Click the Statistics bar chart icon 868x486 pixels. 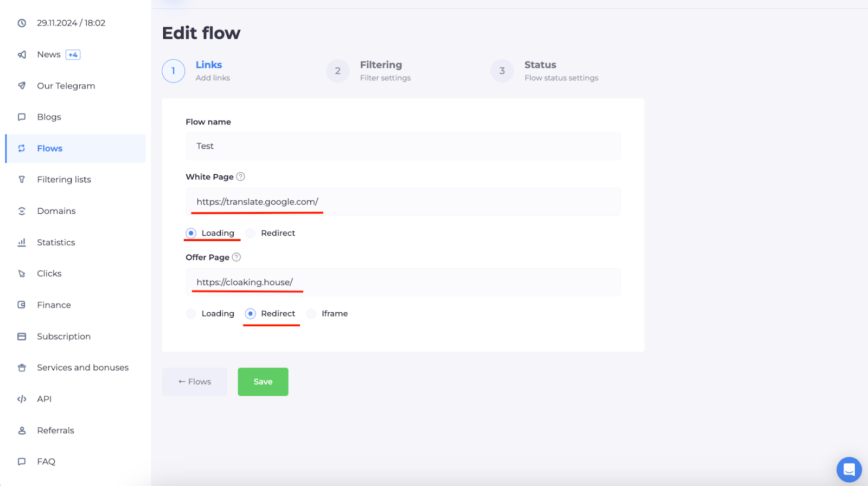click(22, 242)
